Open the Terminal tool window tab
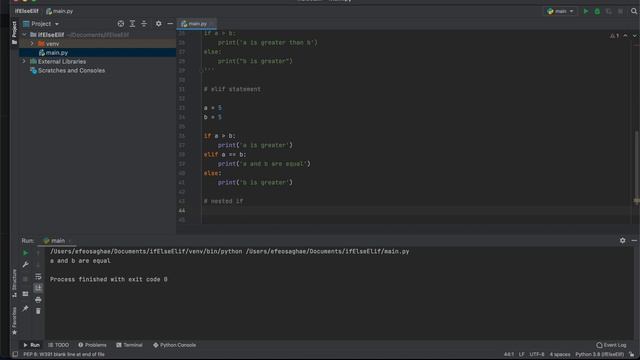The width and height of the screenshot is (640, 360). point(129,345)
